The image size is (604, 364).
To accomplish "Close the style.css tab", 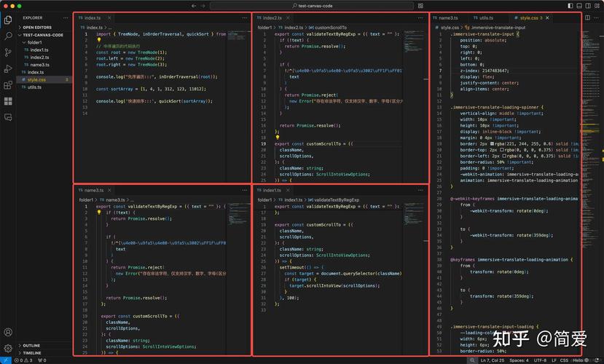I will point(547,18).
